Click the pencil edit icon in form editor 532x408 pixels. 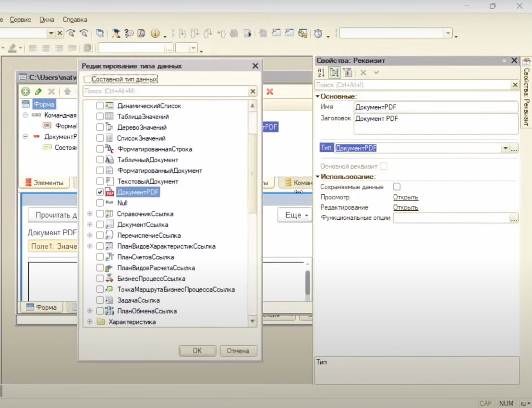pyautogui.click(x=38, y=91)
